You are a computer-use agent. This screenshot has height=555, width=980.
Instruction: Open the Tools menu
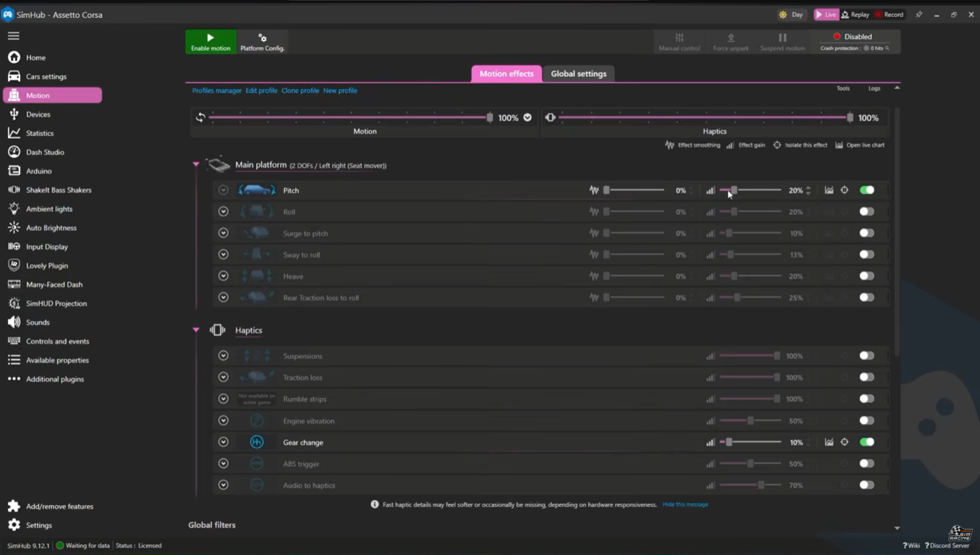pyautogui.click(x=843, y=88)
